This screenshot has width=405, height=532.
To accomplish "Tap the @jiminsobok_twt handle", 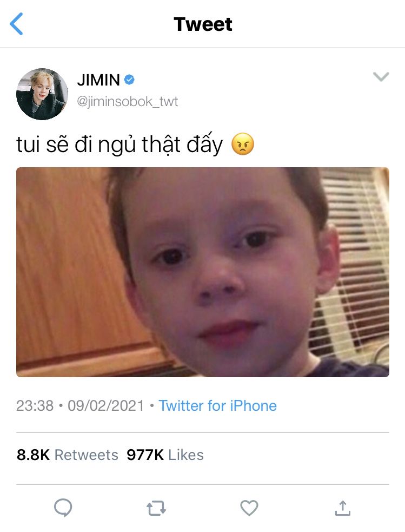I will click(x=128, y=101).
